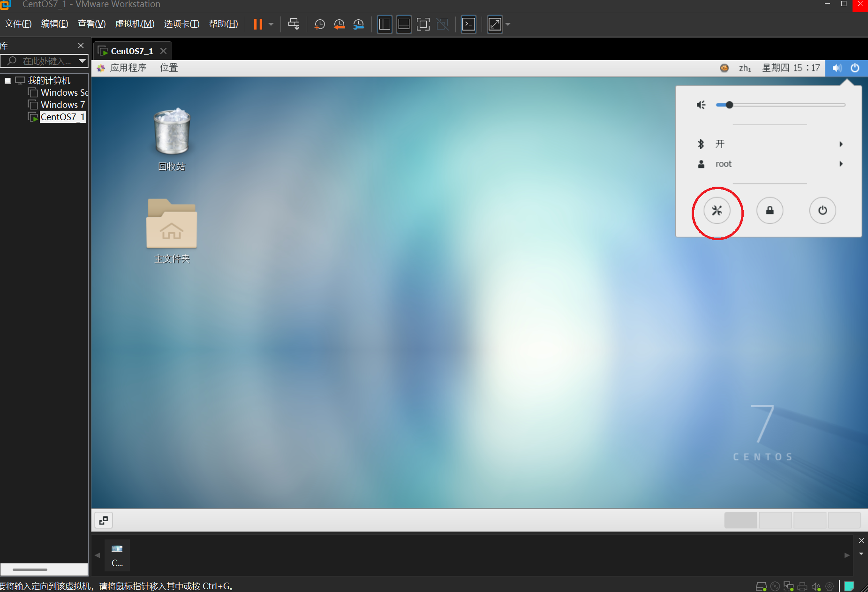Image resolution: width=868 pixels, height=592 pixels.
Task: Click the network adapter status icon
Action: point(789,586)
